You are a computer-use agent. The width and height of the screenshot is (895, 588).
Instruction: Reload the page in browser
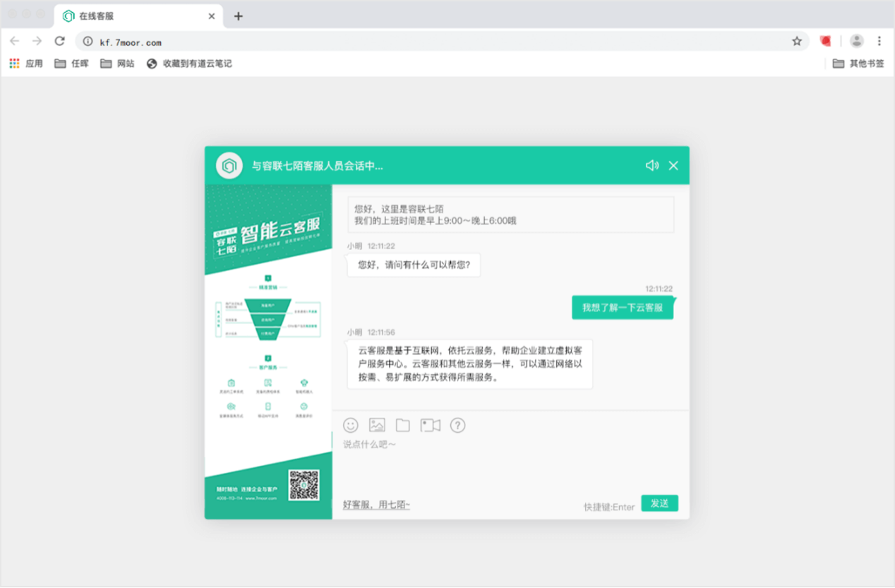click(59, 42)
